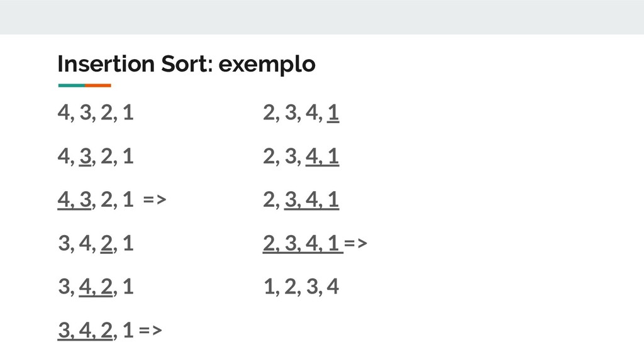This screenshot has width=644, height=362.
Task: Click the underlined '3, 4, 2' in the bottom left row
Action: tap(85, 331)
